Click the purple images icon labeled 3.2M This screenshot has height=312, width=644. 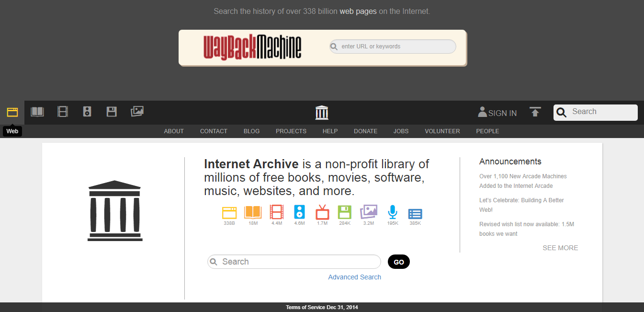(369, 212)
